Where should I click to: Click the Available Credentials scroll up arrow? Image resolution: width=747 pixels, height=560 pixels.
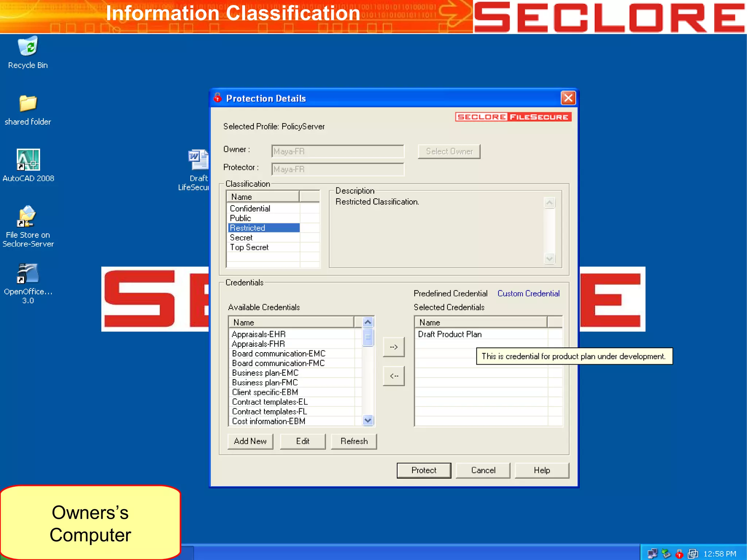point(368,322)
